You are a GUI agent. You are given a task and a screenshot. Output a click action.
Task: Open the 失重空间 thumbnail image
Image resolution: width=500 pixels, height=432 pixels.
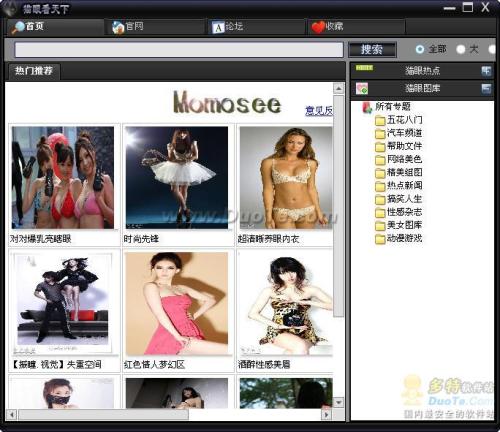click(x=63, y=303)
